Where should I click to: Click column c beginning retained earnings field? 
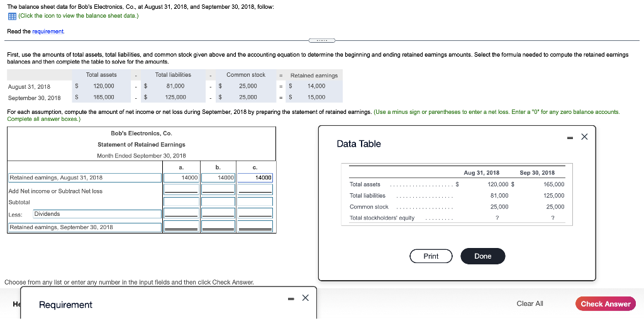255,177
